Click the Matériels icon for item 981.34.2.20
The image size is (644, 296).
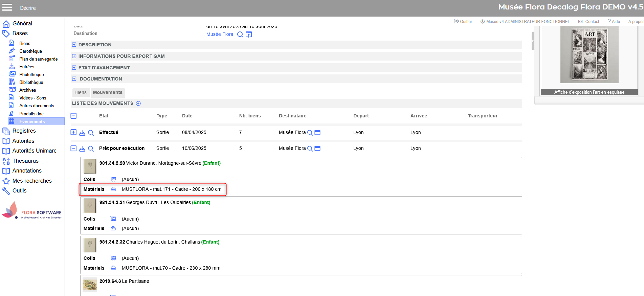pos(113,189)
